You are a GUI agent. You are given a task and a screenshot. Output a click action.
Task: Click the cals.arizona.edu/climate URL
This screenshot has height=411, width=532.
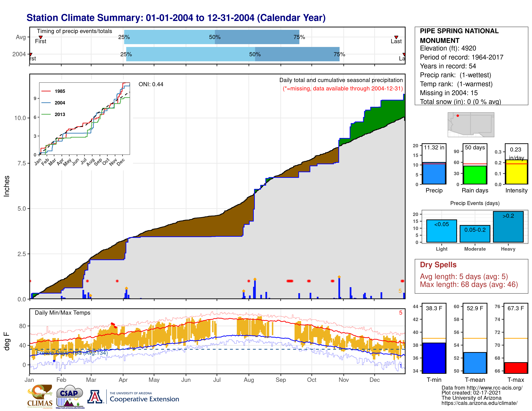[479, 403]
